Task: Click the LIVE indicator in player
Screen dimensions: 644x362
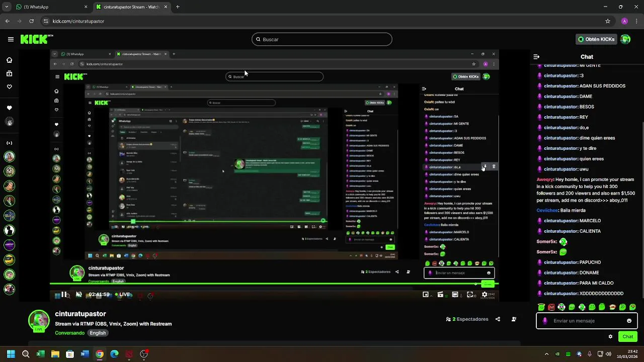Action: [123, 295]
